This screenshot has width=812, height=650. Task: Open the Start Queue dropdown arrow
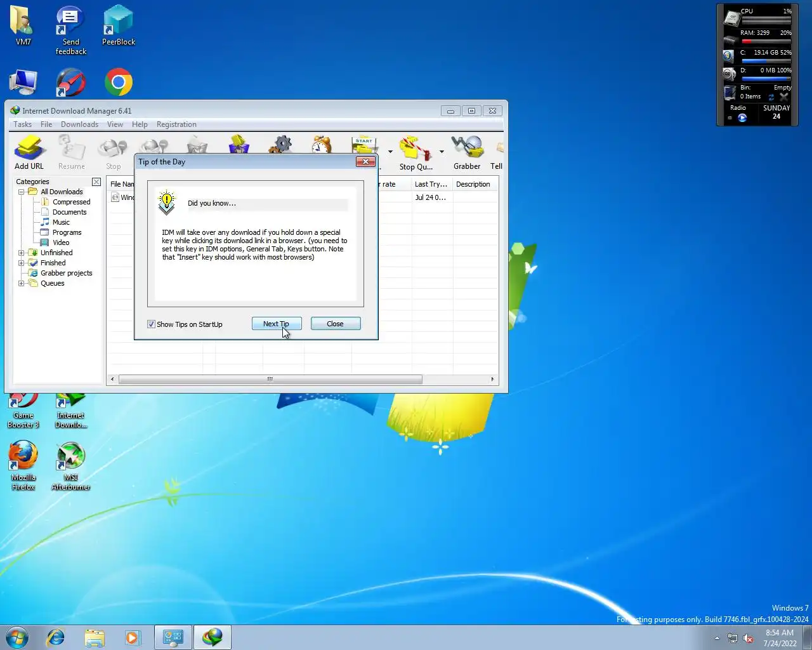click(x=390, y=152)
